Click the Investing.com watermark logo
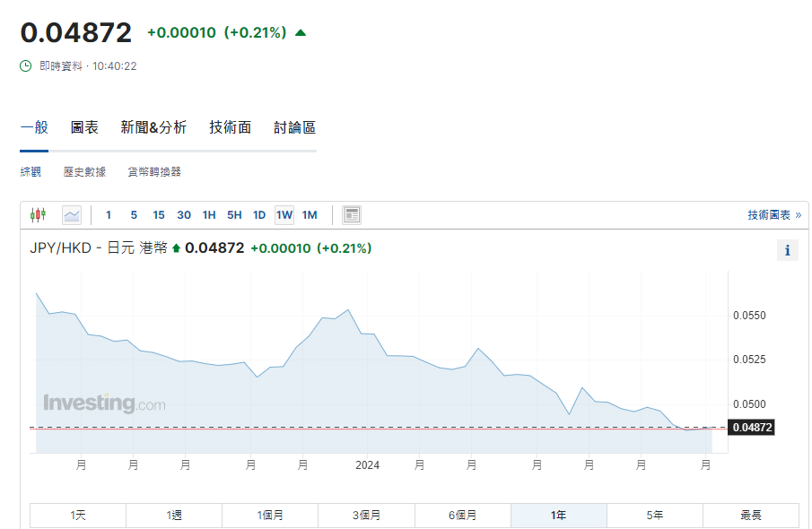Viewport: 812px width, 529px height. click(x=103, y=403)
